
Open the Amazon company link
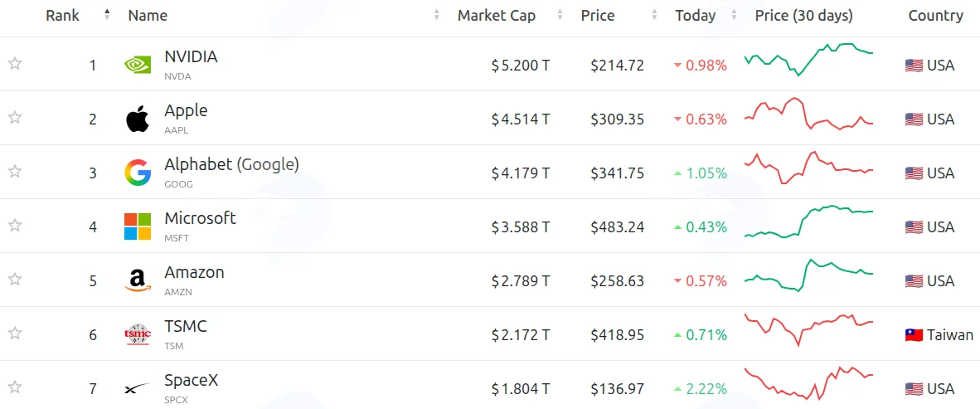point(194,272)
